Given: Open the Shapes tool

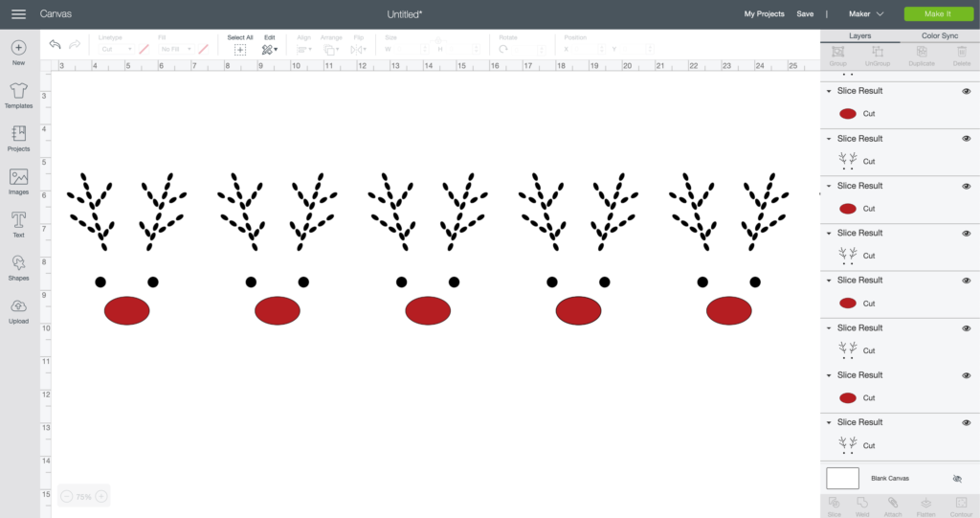Looking at the screenshot, I should click(x=19, y=268).
